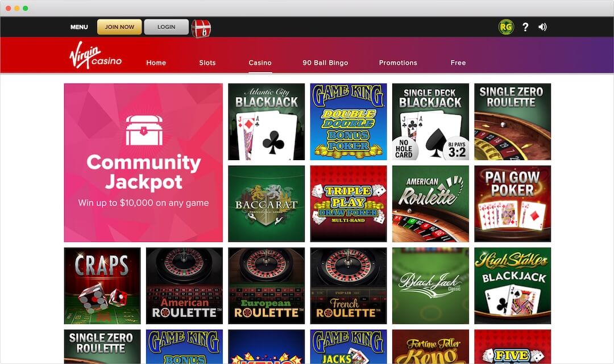Open Game King Jacks tile
614x364 pixels.
coord(349,347)
